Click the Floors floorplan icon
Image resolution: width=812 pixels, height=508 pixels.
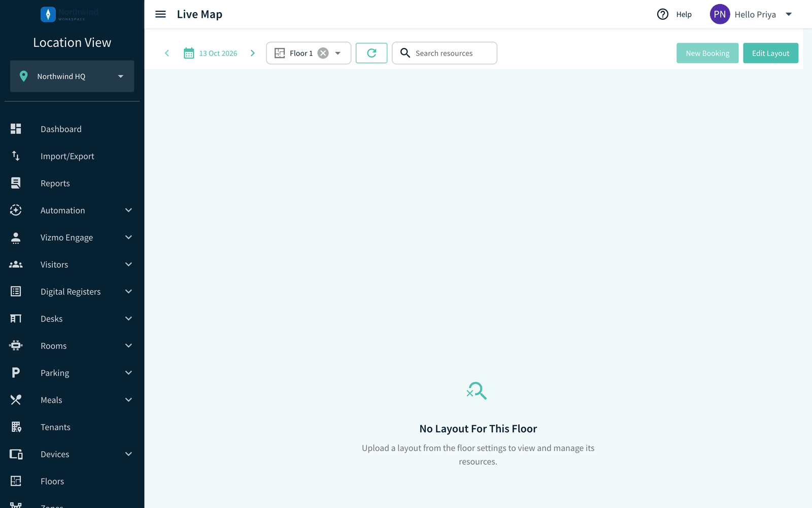click(x=16, y=481)
